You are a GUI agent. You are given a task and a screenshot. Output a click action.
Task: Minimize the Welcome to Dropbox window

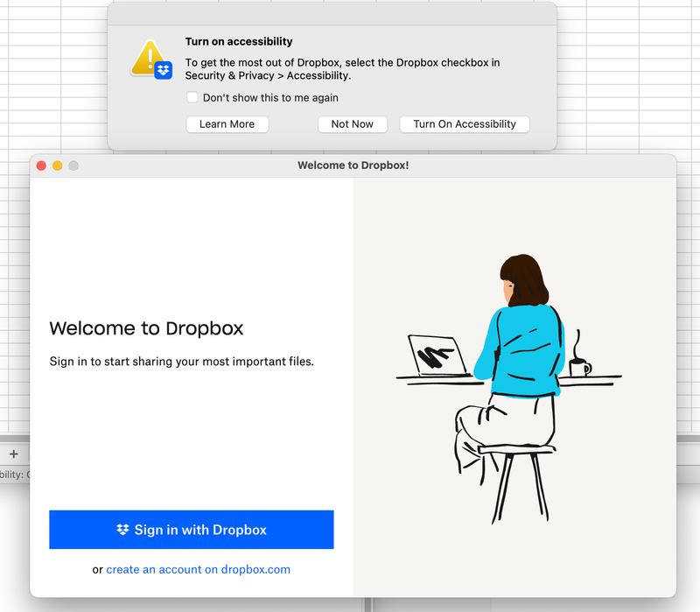coord(57,165)
